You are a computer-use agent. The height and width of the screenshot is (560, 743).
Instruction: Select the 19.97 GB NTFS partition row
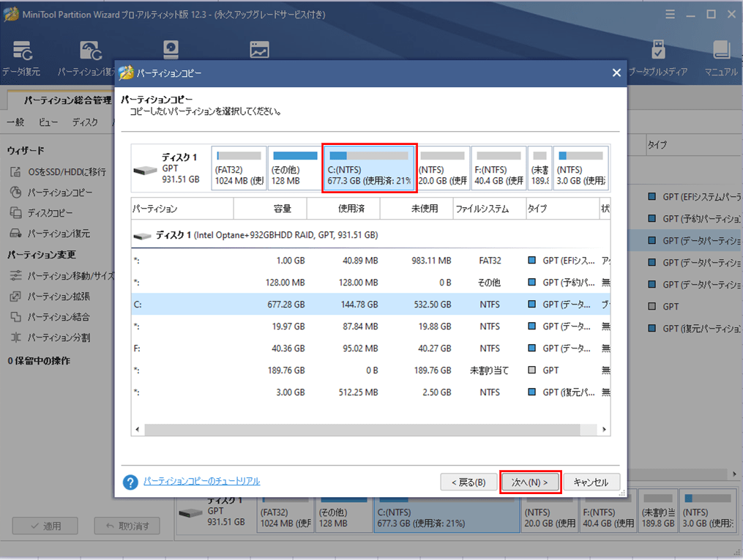point(371,326)
